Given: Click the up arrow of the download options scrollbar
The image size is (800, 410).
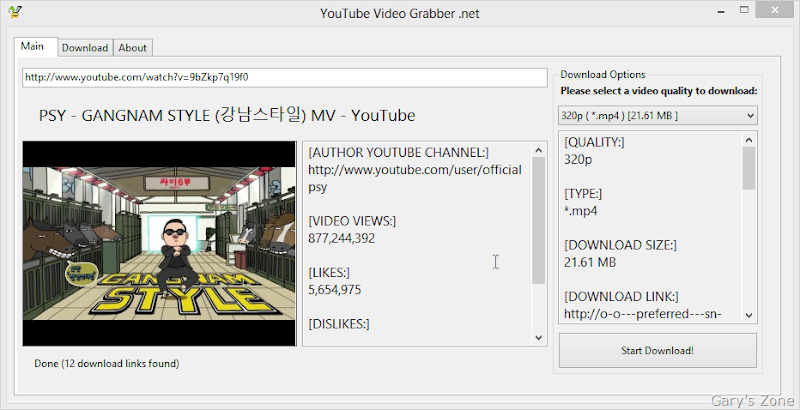Looking at the screenshot, I should pyautogui.click(x=749, y=140).
